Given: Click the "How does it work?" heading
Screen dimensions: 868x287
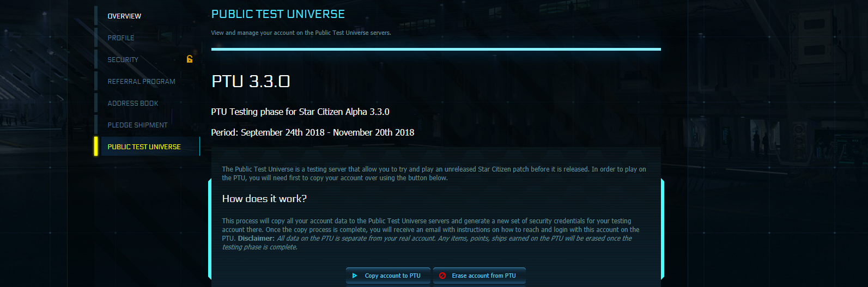Looking at the screenshot, I should pyautogui.click(x=264, y=199).
